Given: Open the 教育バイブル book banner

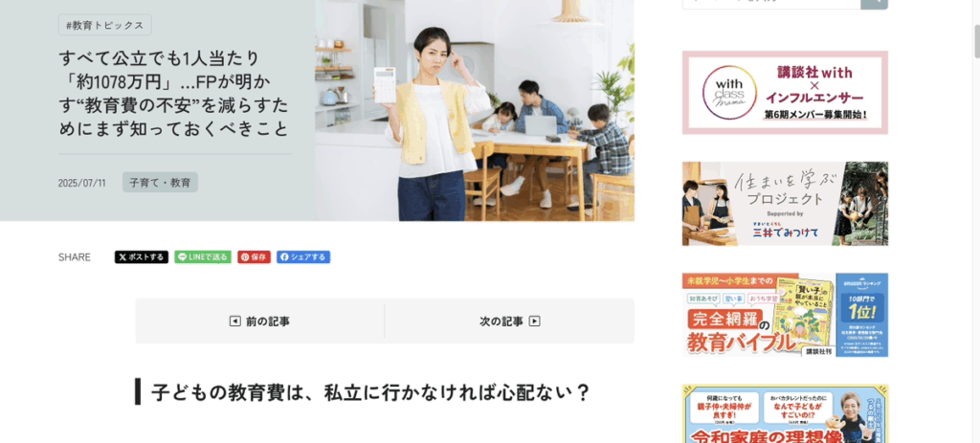Looking at the screenshot, I should point(785,315).
